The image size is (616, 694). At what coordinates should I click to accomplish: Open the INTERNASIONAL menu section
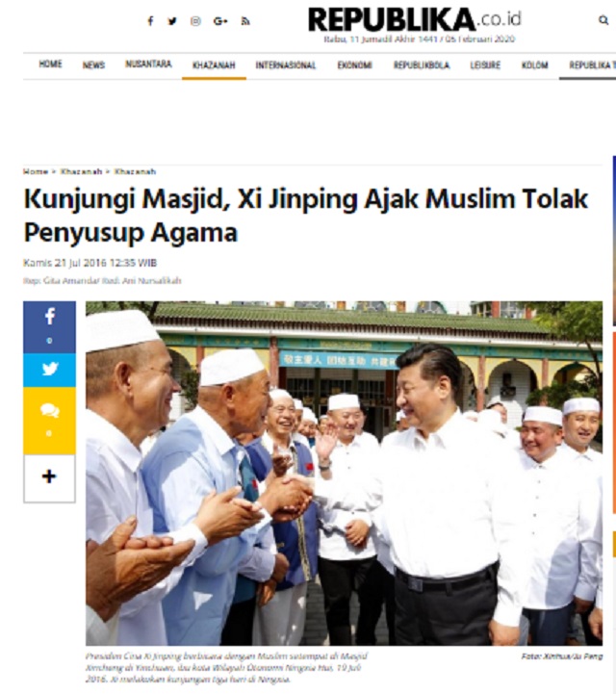click(x=286, y=65)
